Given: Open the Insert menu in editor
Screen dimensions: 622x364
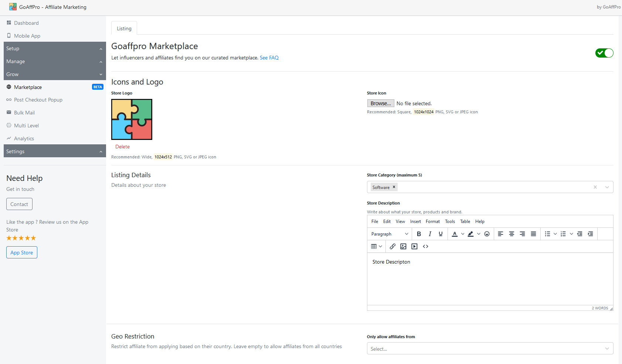Looking at the screenshot, I should (415, 222).
